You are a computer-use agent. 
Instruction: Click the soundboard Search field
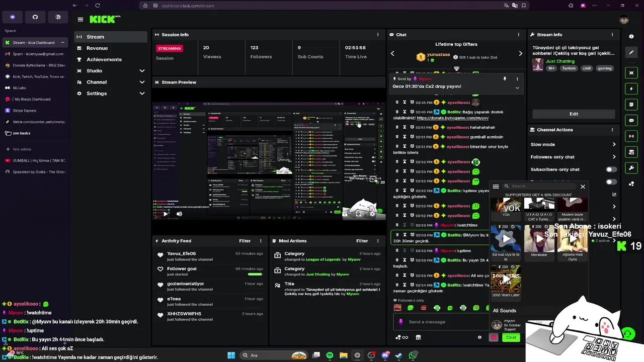click(541, 187)
